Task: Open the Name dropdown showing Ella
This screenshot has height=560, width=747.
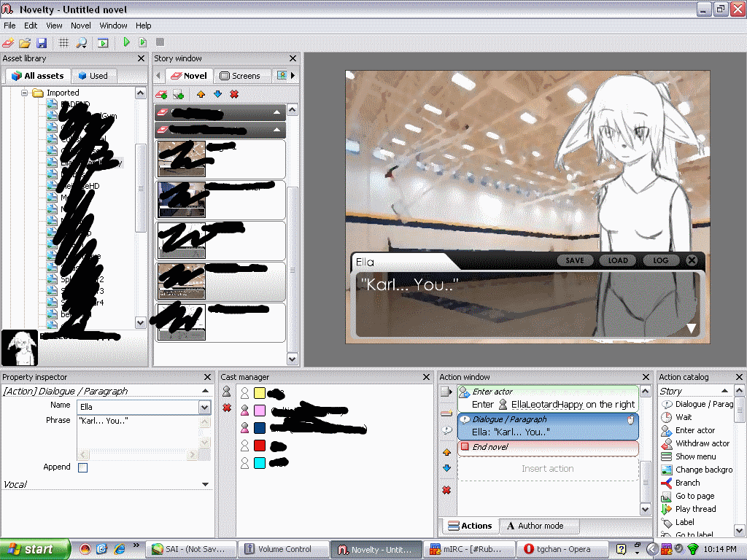Action: click(x=204, y=407)
